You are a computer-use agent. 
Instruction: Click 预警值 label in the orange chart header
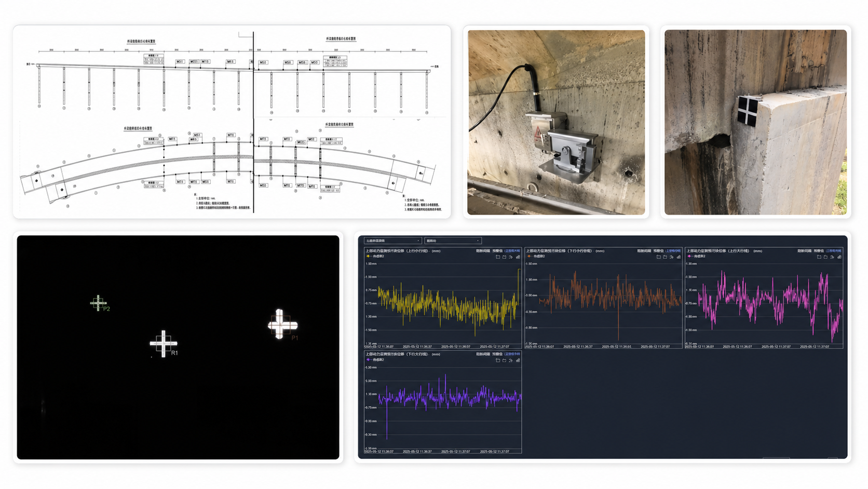tap(658, 251)
